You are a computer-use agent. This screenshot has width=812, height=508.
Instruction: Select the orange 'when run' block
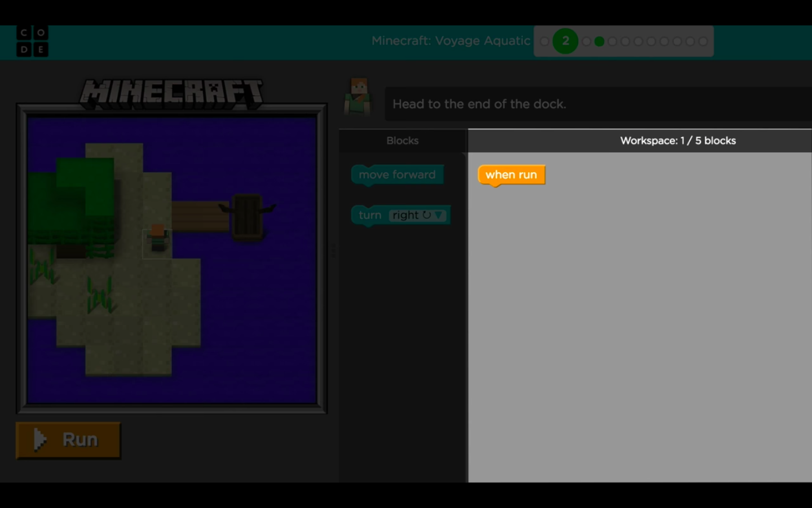click(511, 175)
